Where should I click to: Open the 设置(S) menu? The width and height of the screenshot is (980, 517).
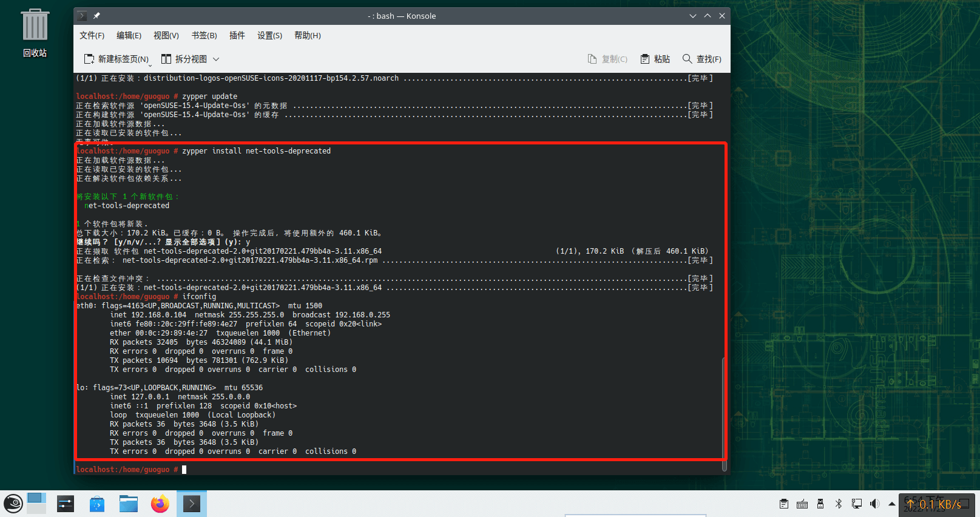tap(269, 35)
